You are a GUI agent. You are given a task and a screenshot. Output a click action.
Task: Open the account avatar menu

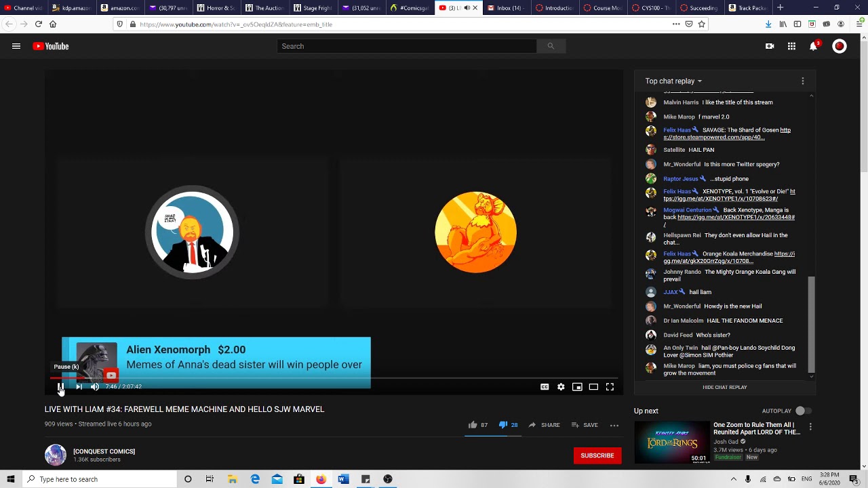[x=840, y=46]
